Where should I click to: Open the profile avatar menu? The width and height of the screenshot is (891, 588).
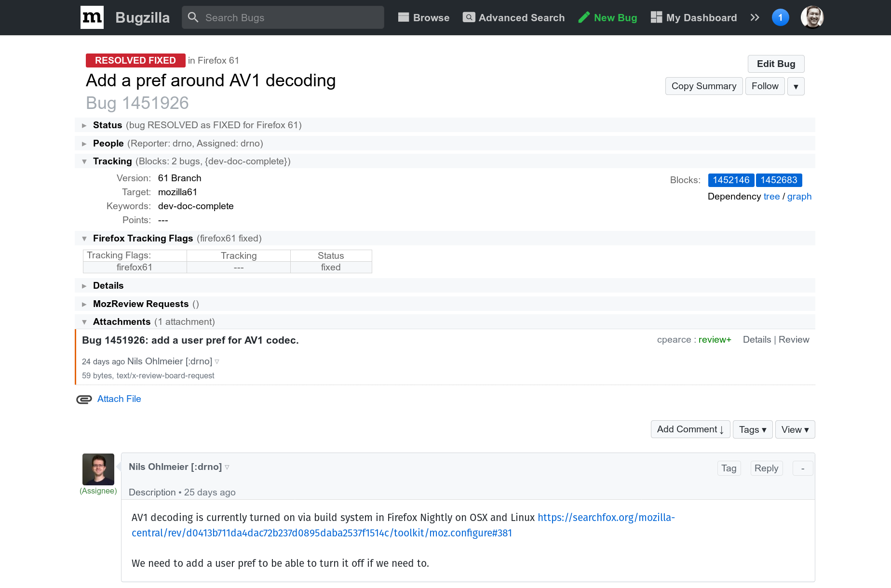[812, 17]
